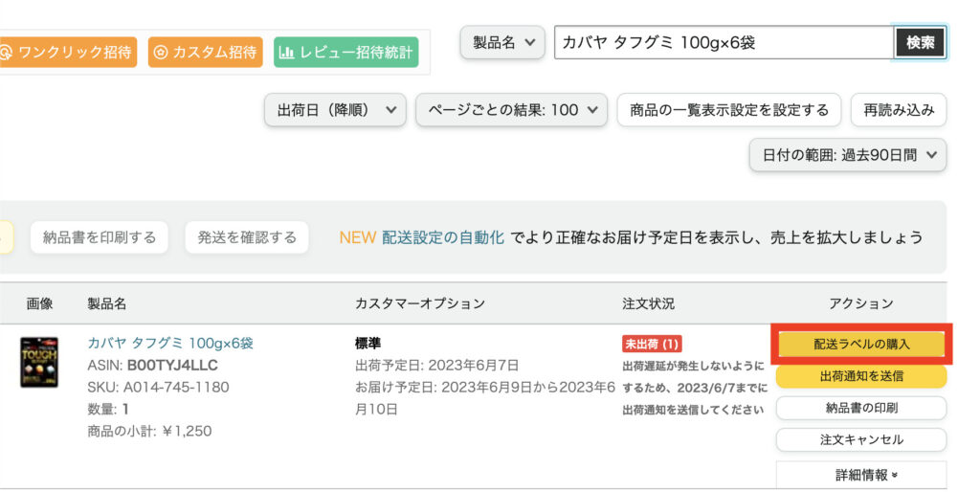This screenshot has width=980, height=492.
Task: Click the 再読み込み reload button
Action: coord(898,110)
